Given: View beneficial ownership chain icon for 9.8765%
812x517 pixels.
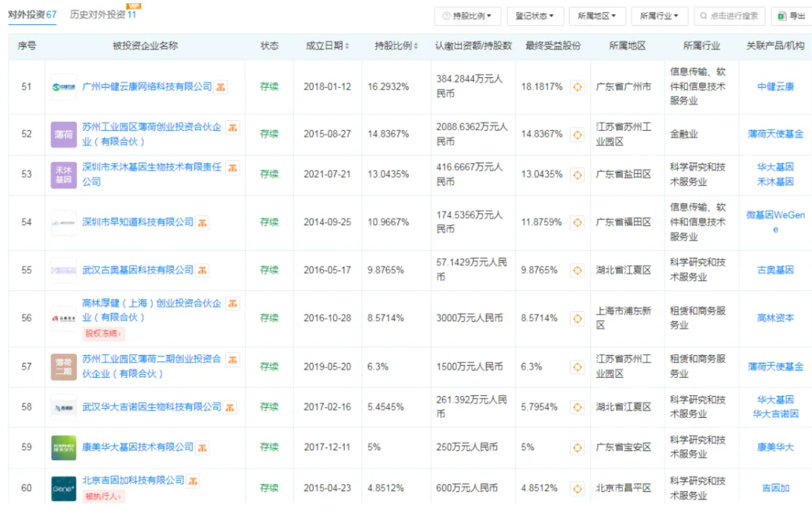Looking at the screenshot, I should 577,270.
